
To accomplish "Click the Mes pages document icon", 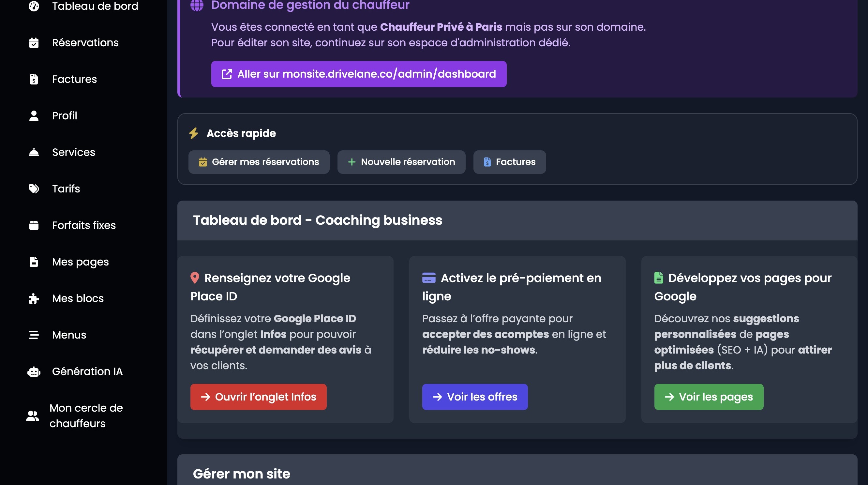I will click(x=34, y=262).
